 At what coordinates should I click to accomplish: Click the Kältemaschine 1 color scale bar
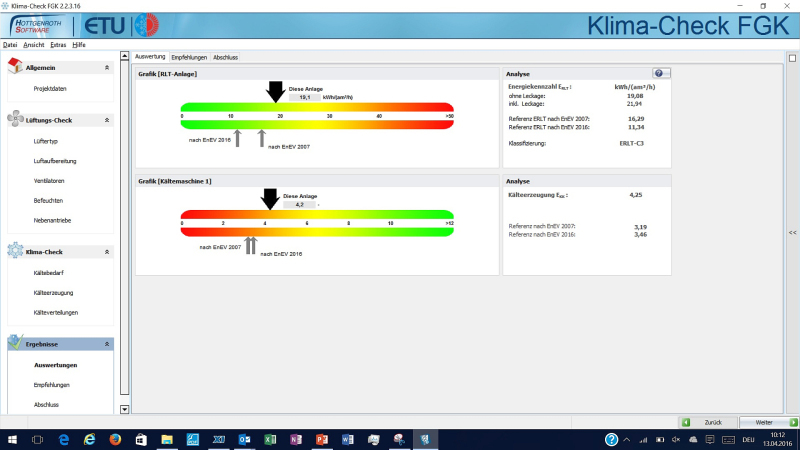coord(317,223)
